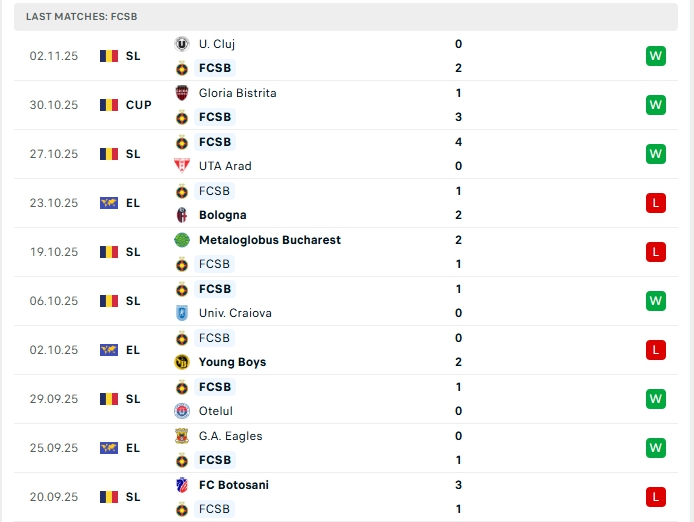The height and width of the screenshot is (522, 694).
Task: Click the UTA Arad club crest
Action: point(182,166)
